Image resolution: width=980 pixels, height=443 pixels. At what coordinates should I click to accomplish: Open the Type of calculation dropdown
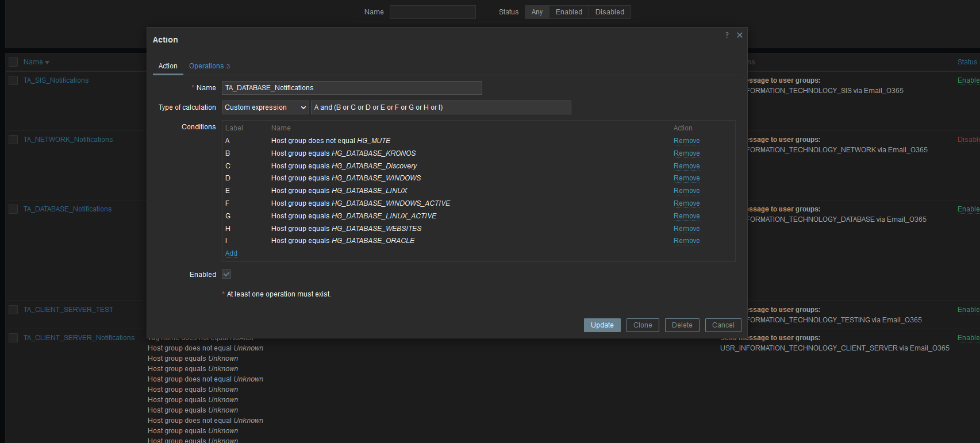click(x=265, y=107)
